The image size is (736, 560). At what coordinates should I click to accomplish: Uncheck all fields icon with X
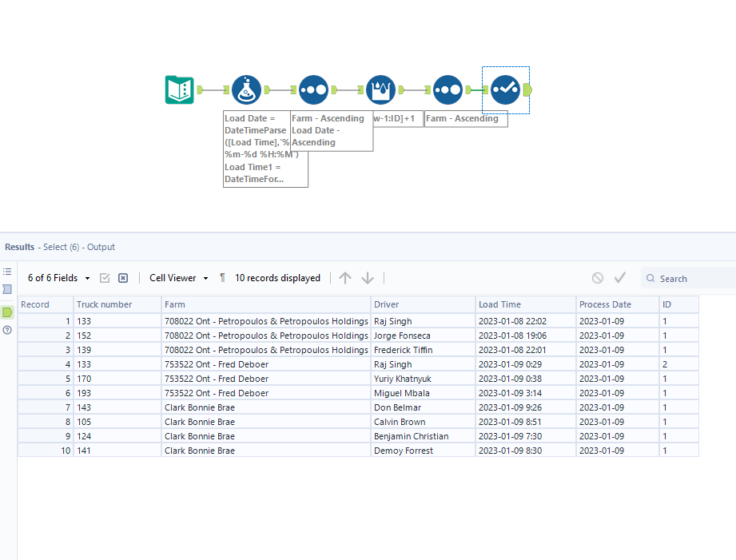[123, 278]
